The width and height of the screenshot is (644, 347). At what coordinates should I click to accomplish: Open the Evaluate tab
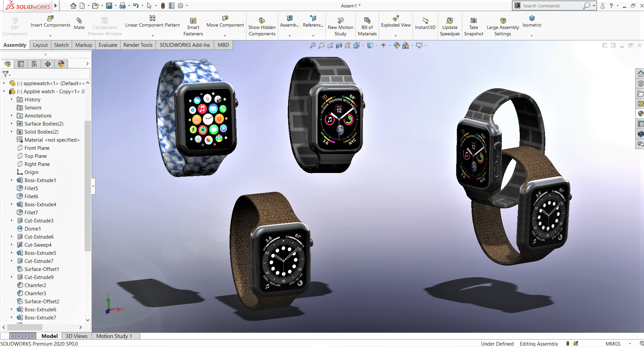[x=108, y=45]
